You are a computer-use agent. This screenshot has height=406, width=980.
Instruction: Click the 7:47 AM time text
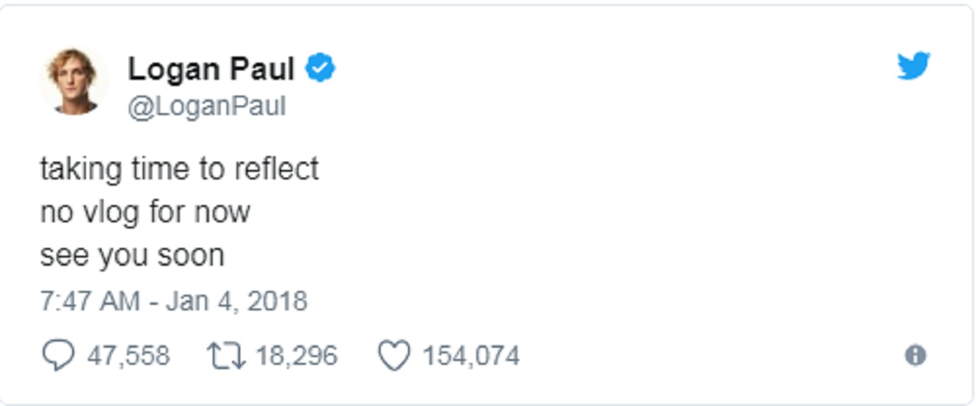(90, 300)
